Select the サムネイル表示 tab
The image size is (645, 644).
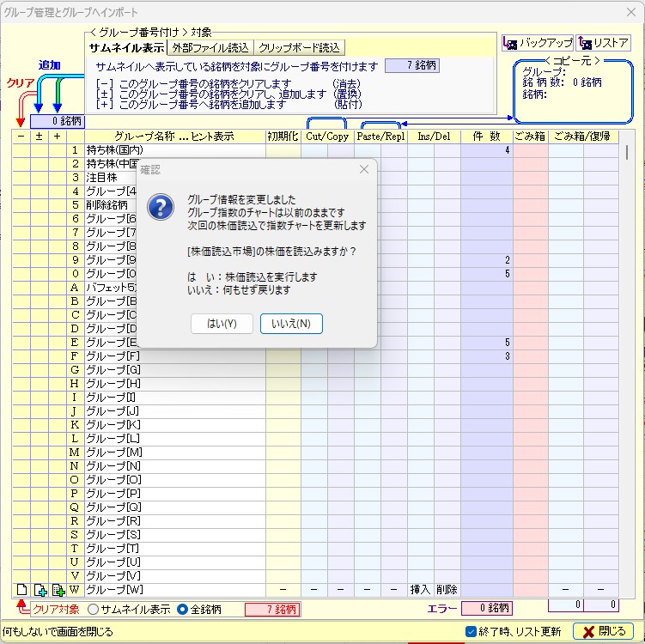point(127,47)
